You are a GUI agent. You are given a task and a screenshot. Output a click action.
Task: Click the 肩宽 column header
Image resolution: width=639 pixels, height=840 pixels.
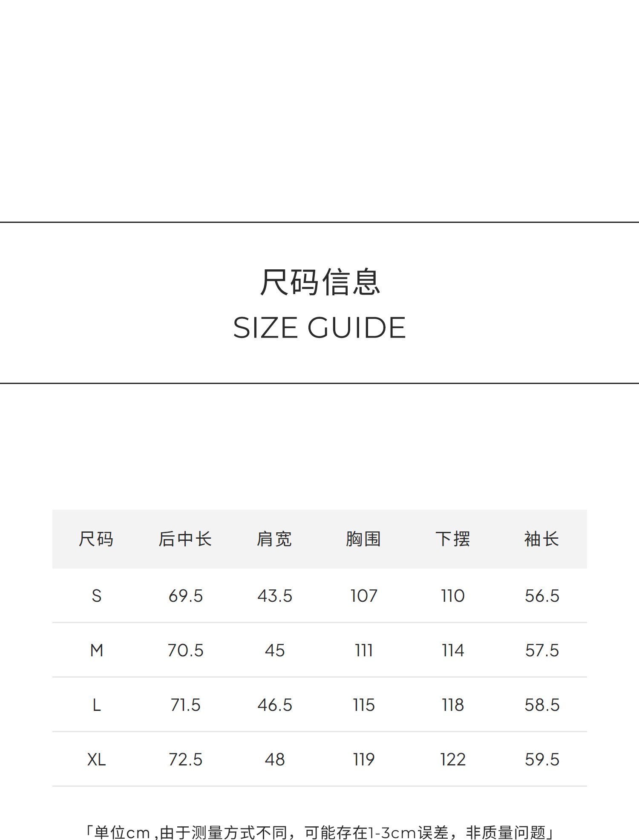point(274,539)
